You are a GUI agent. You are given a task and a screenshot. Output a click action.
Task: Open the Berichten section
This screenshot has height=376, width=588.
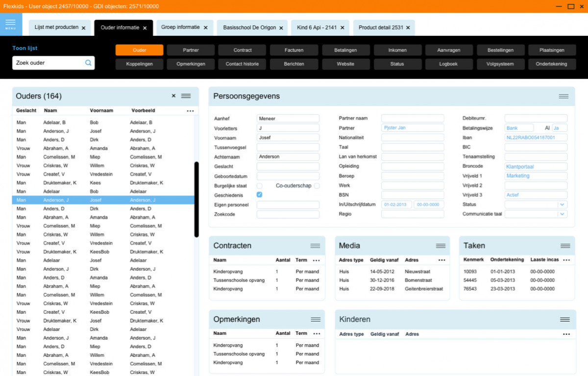coord(294,64)
